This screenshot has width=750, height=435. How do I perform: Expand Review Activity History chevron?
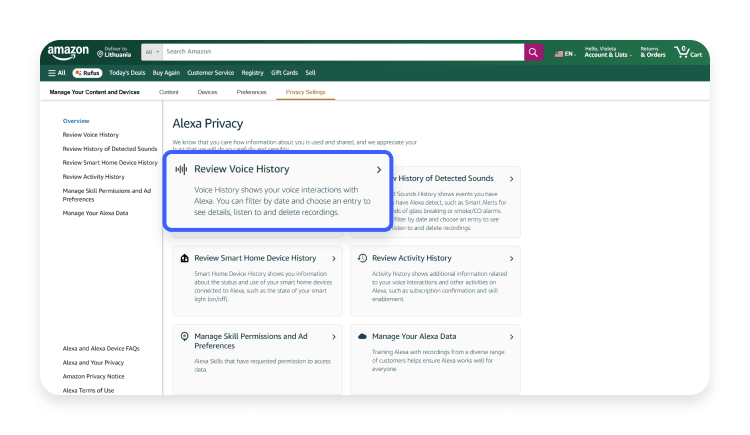(x=511, y=258)
